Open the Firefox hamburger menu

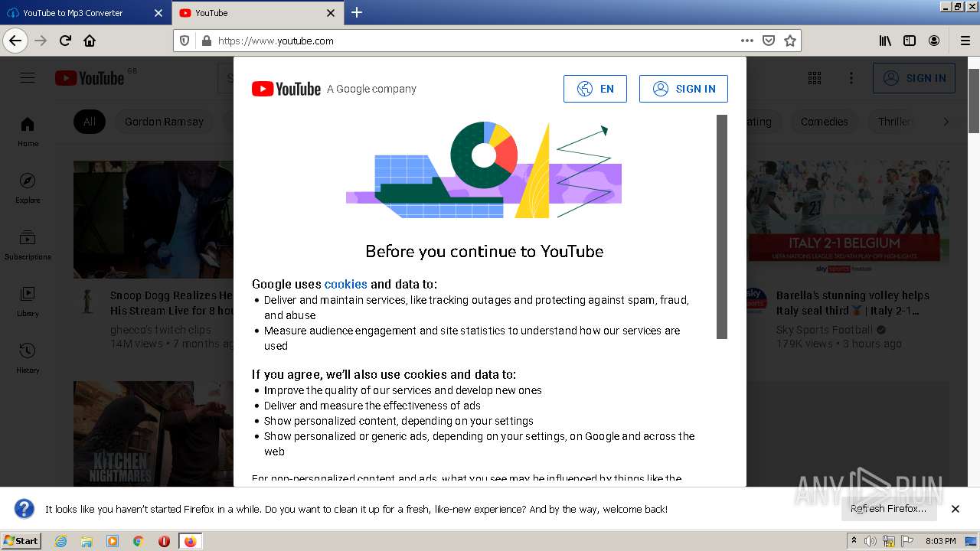[965, 41]
